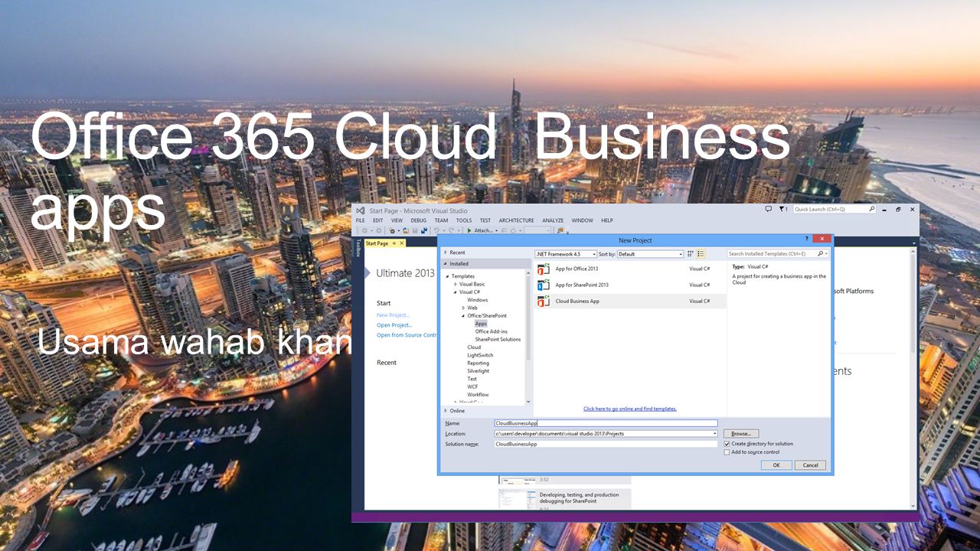Screen dimensions: 980x551
Task: Click the Cancel button
Action: (810, 465)
